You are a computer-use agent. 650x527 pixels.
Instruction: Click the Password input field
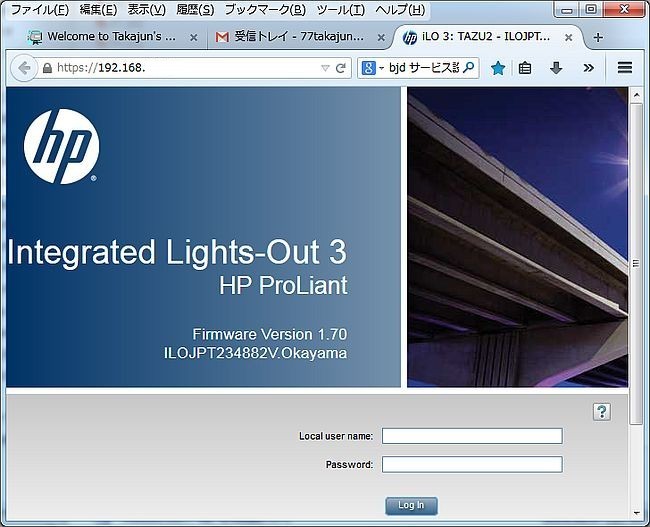point(472,464)
